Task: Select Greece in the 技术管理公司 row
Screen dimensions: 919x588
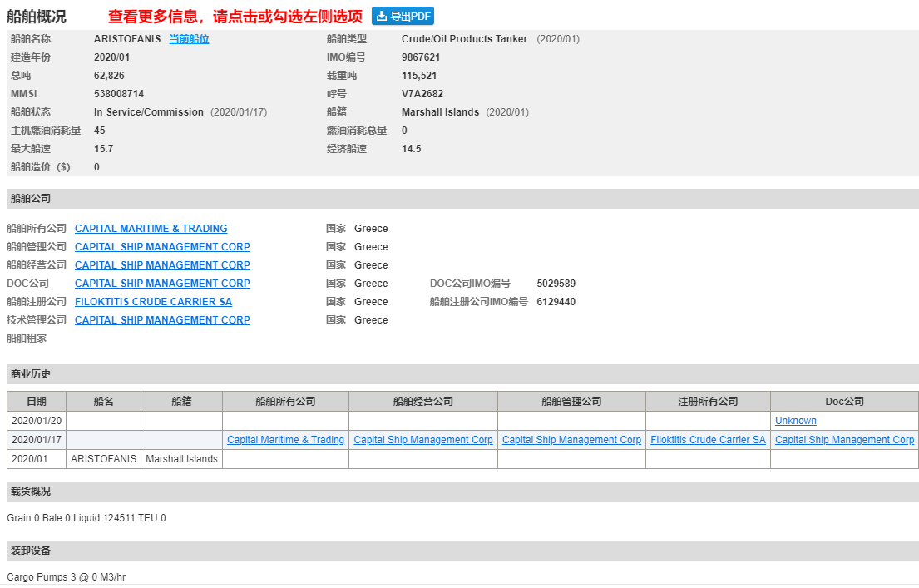Action: pos(371,320)
